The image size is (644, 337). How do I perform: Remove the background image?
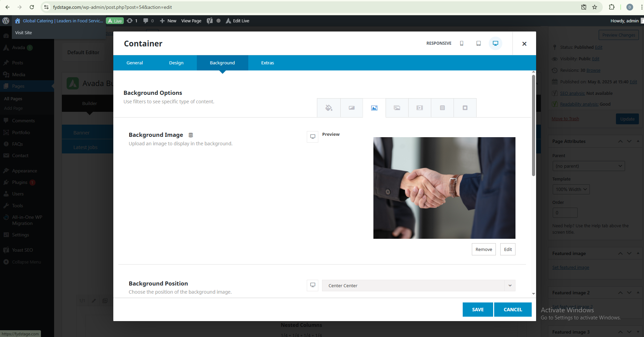click(483, 249)
